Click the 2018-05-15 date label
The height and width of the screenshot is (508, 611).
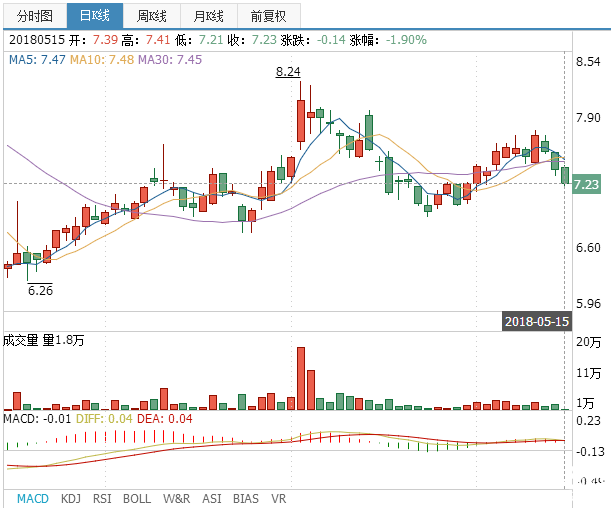pos(537,321)
